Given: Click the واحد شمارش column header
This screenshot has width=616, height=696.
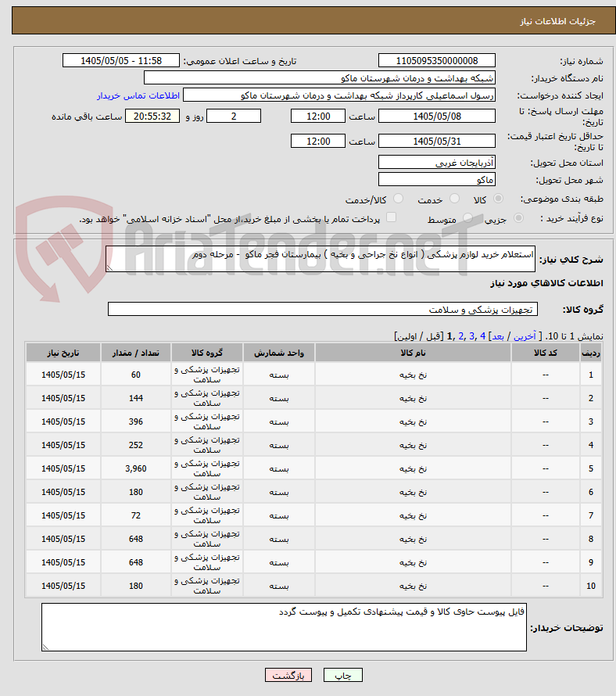Looking at the screenshot, I should [x=279, y=353].
